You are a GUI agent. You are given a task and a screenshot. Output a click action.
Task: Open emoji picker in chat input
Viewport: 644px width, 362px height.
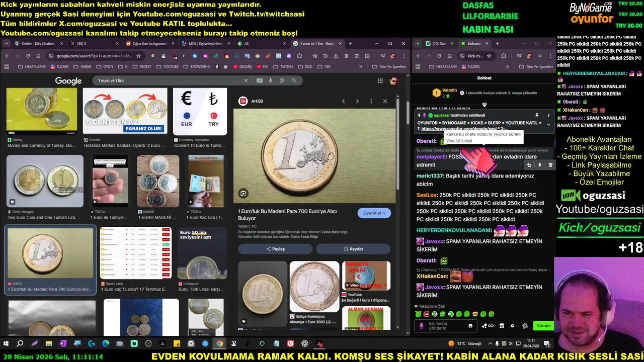point(470,326)
